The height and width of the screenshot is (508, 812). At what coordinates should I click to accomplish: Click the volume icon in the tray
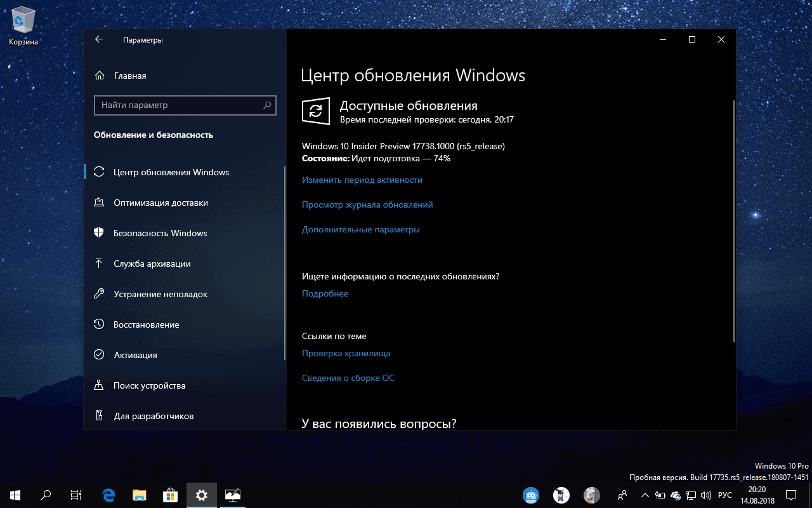pyautogui.click(x=706, y=495)
